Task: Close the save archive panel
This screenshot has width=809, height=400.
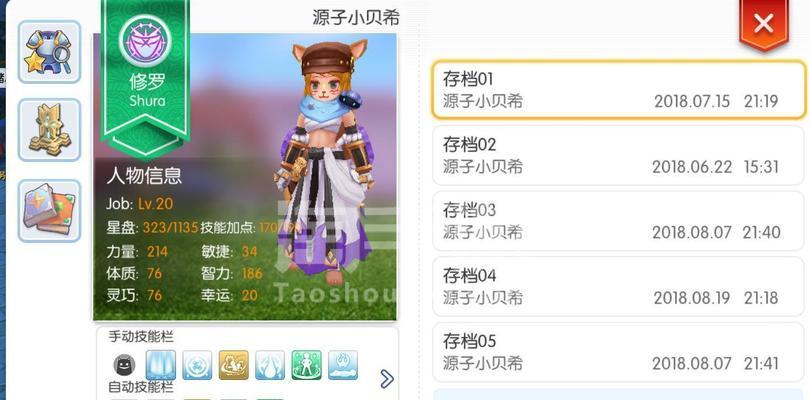Action: [x=764, y=23]
